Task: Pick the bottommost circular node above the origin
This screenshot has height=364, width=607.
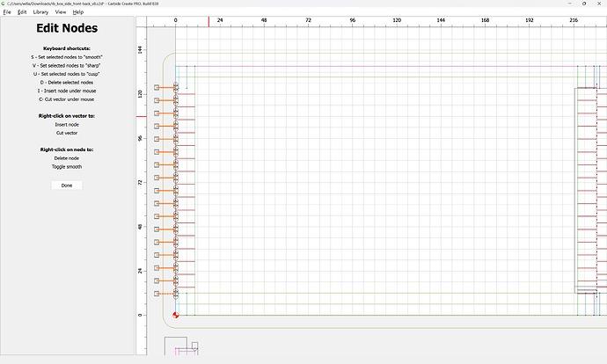Action: coord(176,296)
